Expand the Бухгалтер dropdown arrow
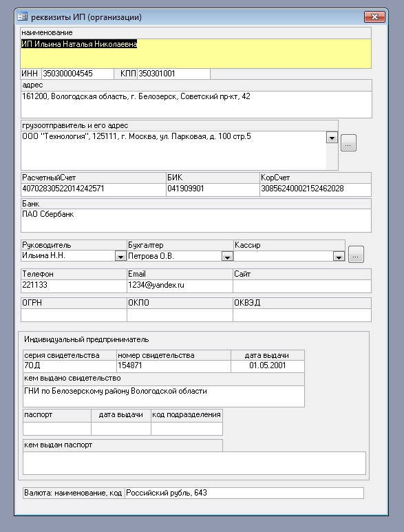 point(227,256)
